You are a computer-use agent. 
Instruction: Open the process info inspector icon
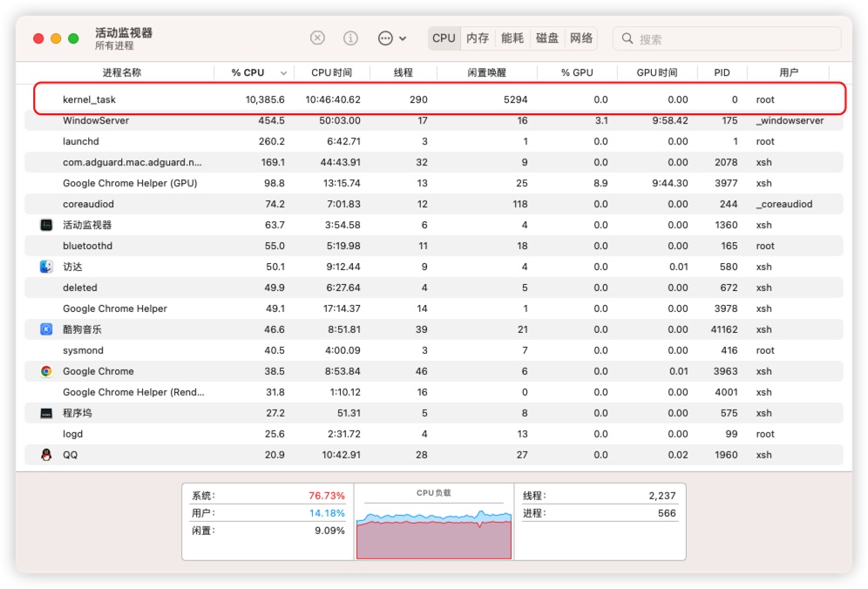tap(350, 38)
